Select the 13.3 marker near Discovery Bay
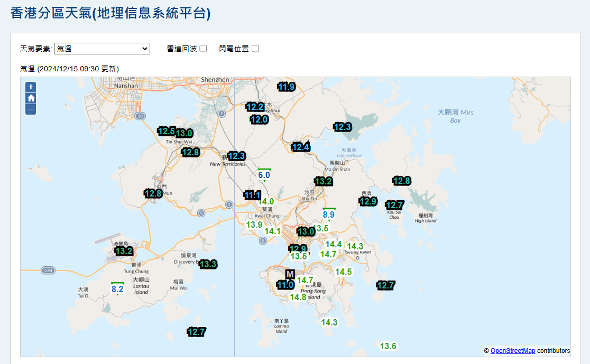This screenshot has height=364, width=590. (208, 264)
